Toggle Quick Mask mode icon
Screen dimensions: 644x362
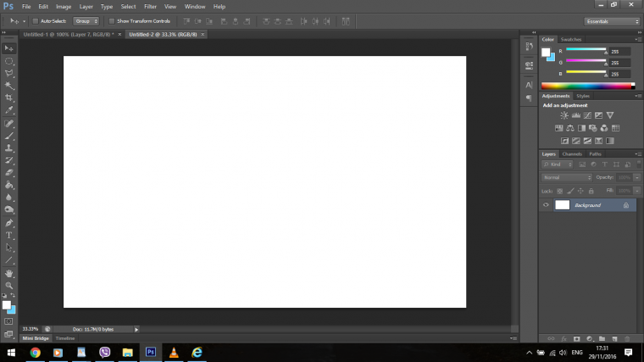pyautogui.click(x=8, y=321)
